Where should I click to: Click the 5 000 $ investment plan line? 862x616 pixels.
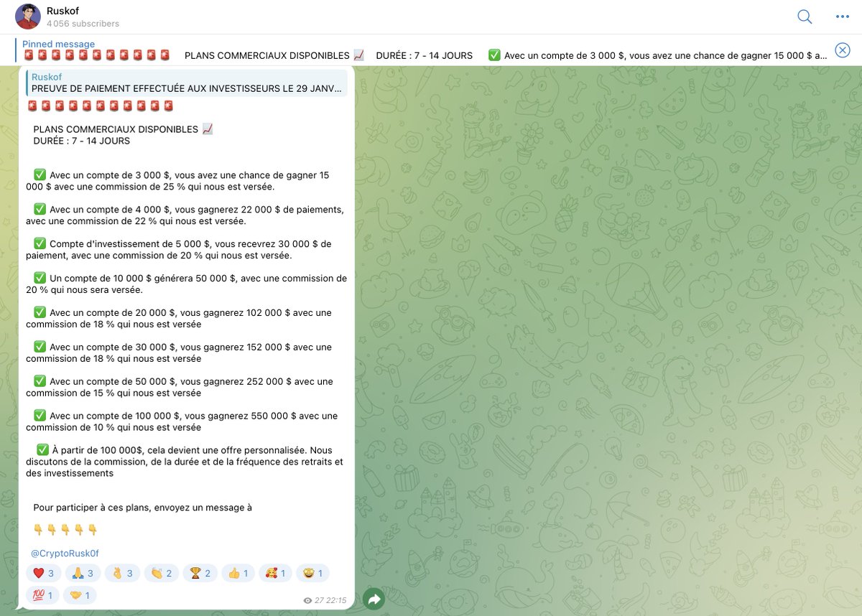[180, 250]
